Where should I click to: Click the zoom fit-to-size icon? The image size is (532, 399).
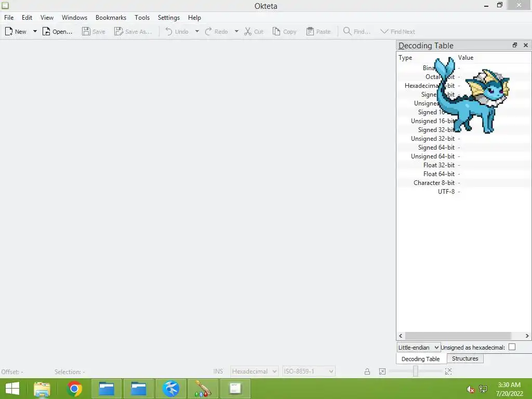point(382,371)
